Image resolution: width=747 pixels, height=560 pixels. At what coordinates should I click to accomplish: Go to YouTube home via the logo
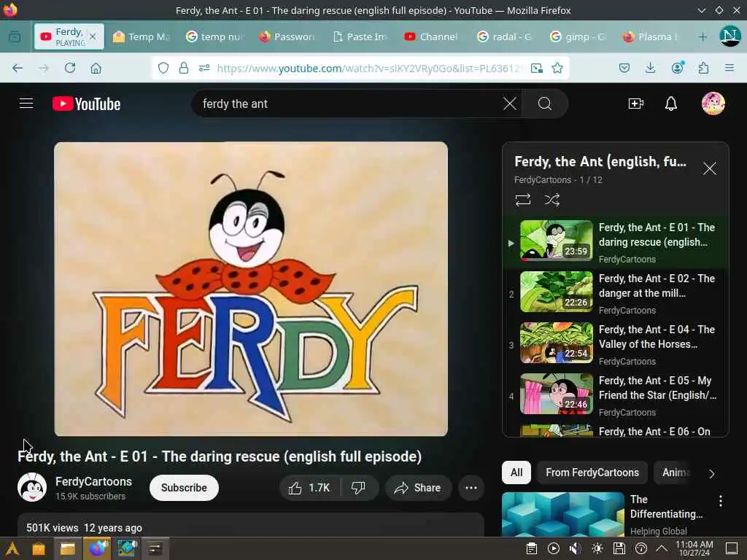pyautogui.click(x=86, y=104)
